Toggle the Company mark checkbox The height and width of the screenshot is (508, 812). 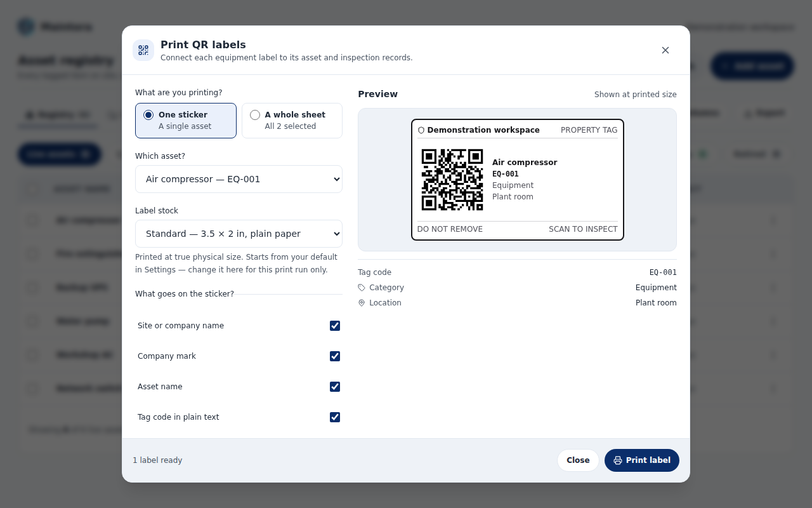pyautogui.click(x=335, y=356)
